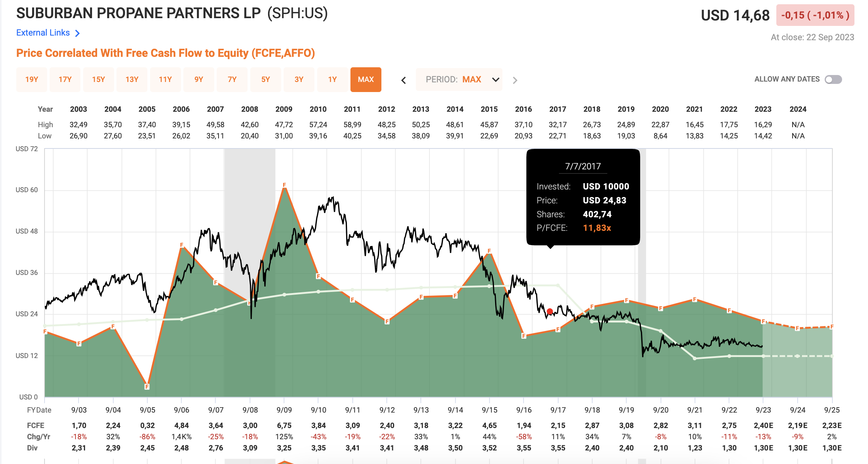Toggle the Allow Any Dates switch
This screenshot has height=464, width=868.
tap(833, 79)
